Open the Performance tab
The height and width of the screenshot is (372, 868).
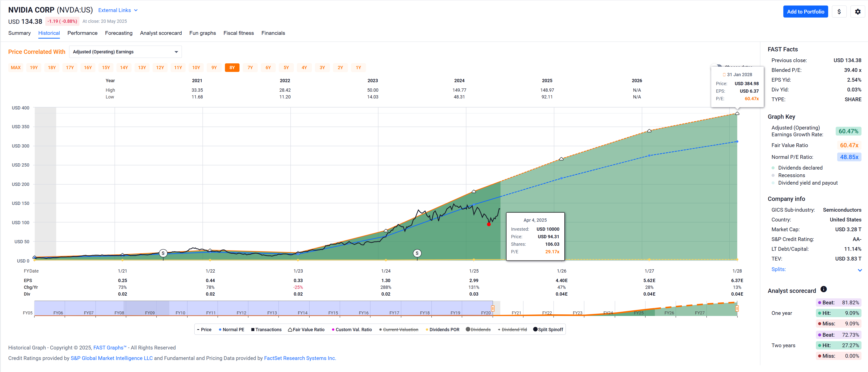(x=82, y=33)
